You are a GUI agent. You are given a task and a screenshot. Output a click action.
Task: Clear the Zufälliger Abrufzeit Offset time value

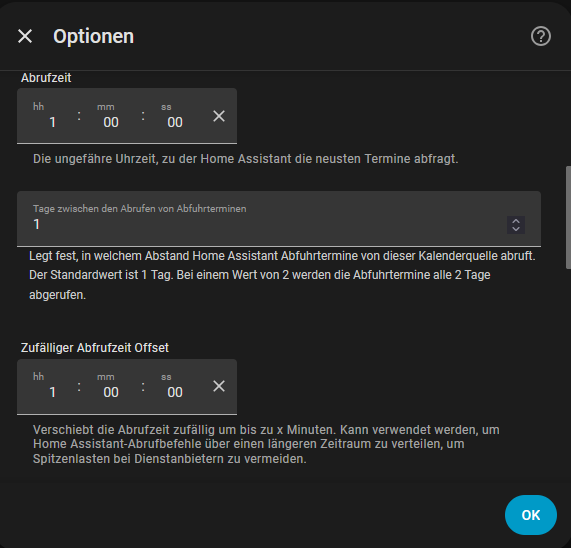219,386
